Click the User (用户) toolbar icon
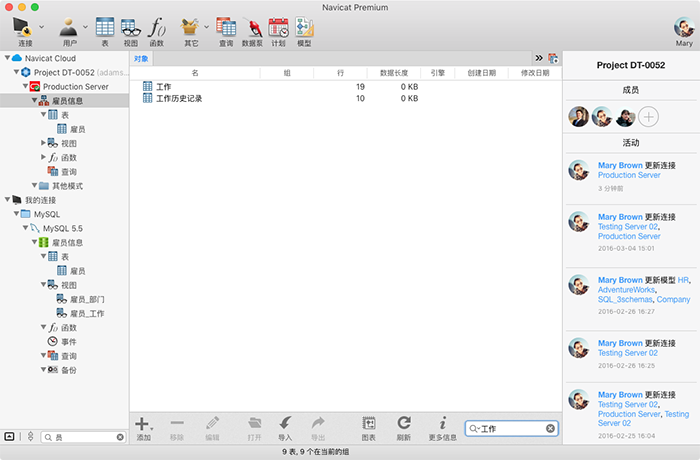 (x=69, y=27)
